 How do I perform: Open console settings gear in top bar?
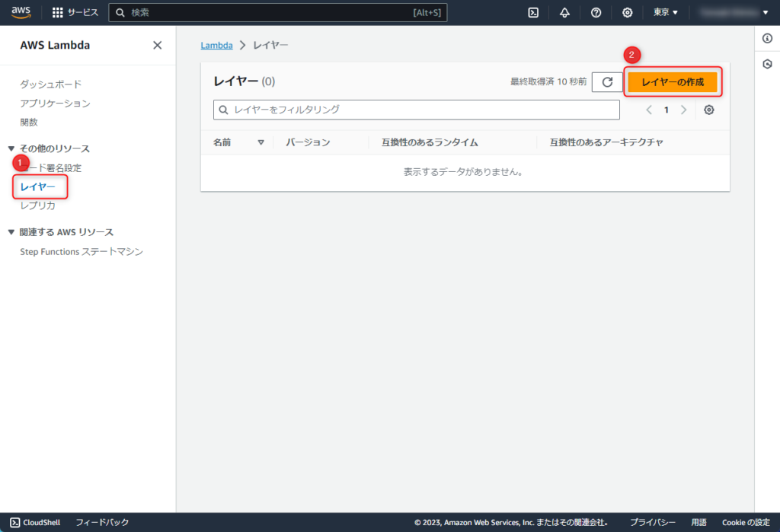(x=628, y=12)
